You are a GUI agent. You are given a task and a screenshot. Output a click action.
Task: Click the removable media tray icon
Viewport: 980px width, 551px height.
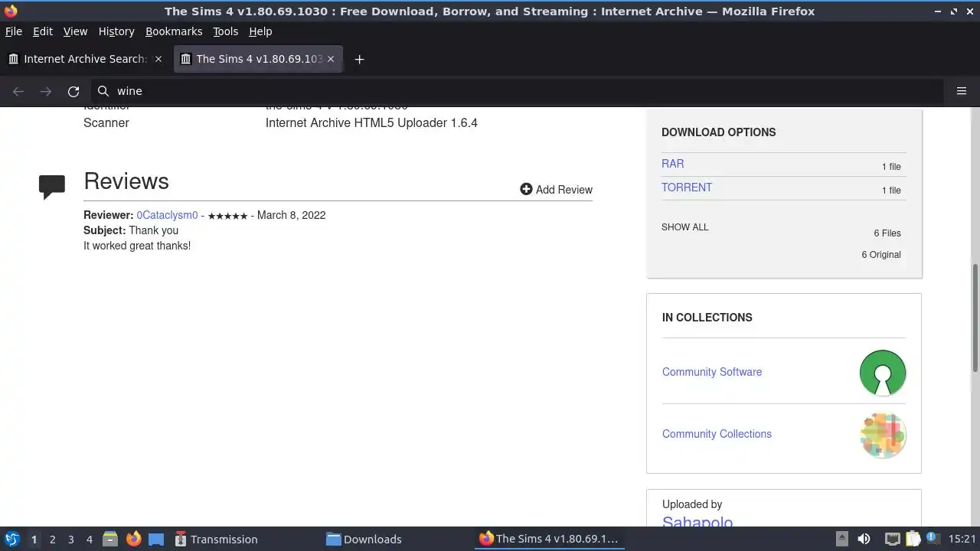(x=841, y=539)
